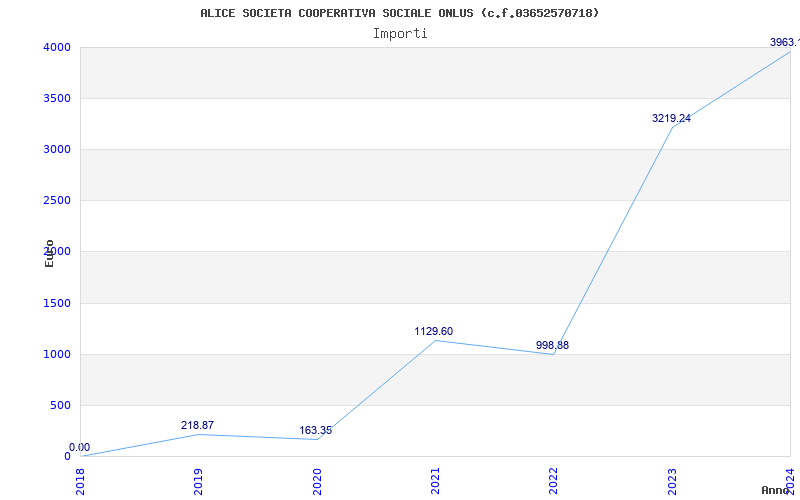Click the 2500 y-axis tick label
The image size is (800, 500).
pos(57,201)
